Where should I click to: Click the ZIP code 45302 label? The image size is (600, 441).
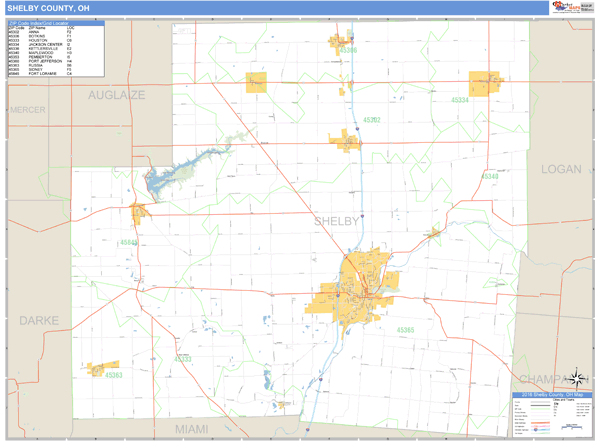pyautogui.click(x=372, y=120)
